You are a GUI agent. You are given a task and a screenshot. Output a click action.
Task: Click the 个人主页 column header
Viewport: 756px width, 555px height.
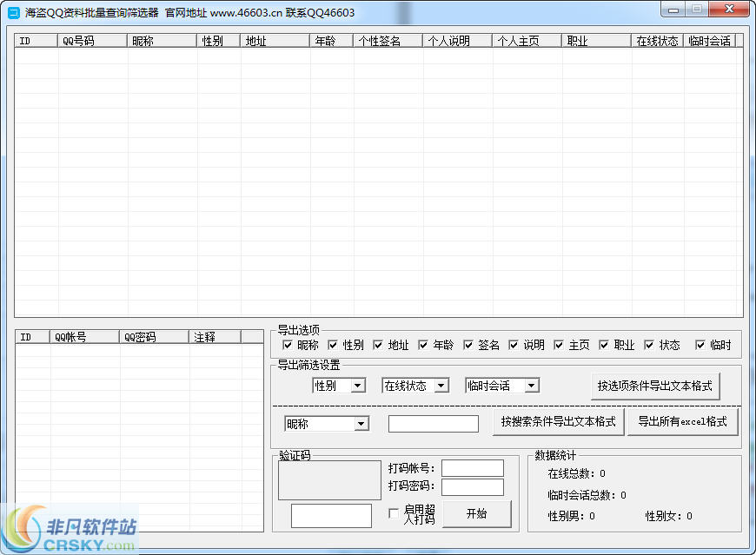(527, 41)
